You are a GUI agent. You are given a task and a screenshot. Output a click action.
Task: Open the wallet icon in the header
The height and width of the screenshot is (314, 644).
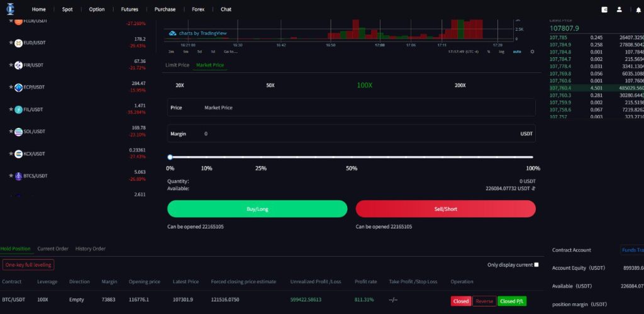(605, 9)
